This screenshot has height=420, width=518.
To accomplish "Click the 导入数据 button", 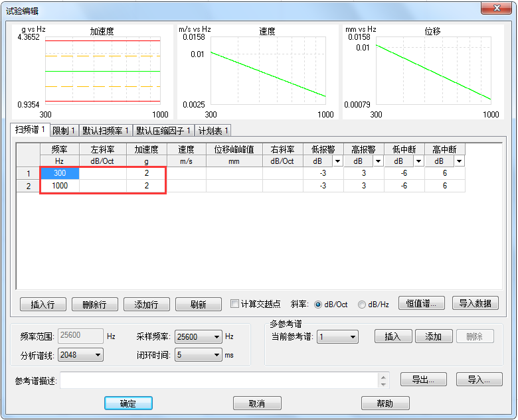I will click(x=475, y=303).
